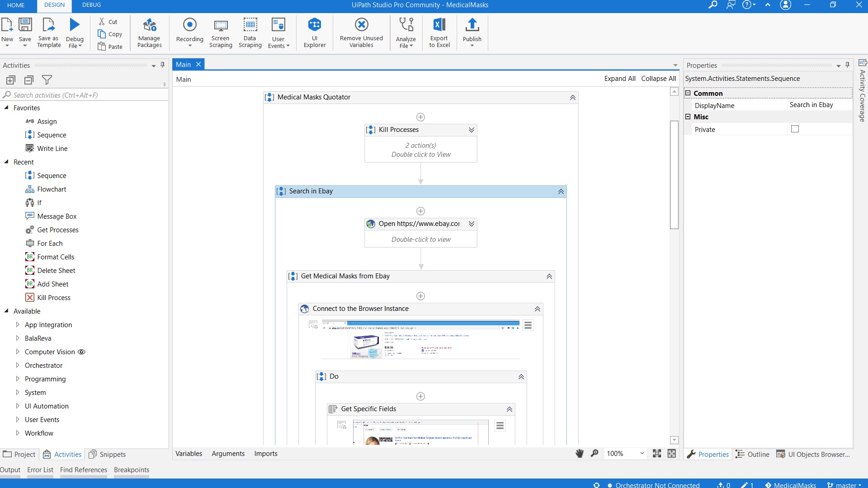The height and width of the screenshot is (488, 868).
Task: Select the pan hand tool
Action: pos(580,453)
